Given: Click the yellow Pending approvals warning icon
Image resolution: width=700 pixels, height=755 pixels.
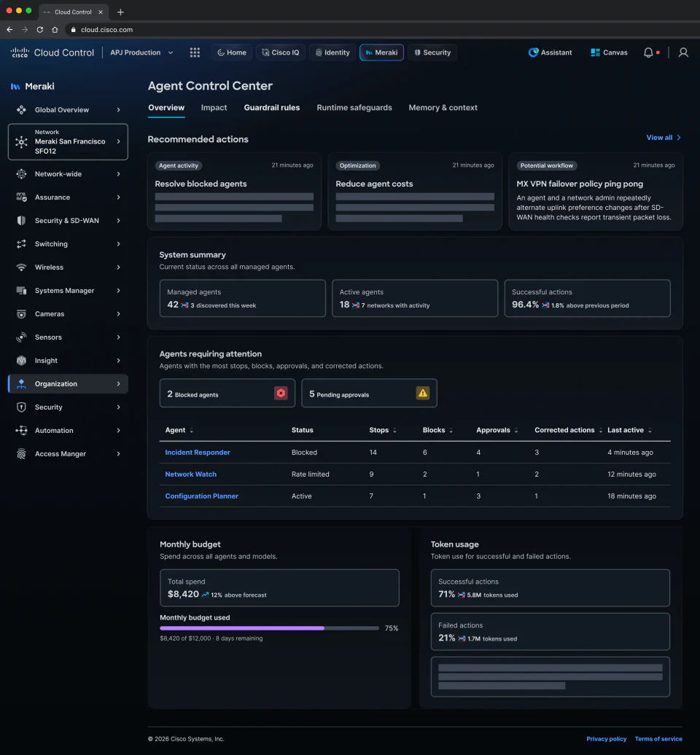Looking at the screenshot, I should pyautogui.click(x=422, y=393).
